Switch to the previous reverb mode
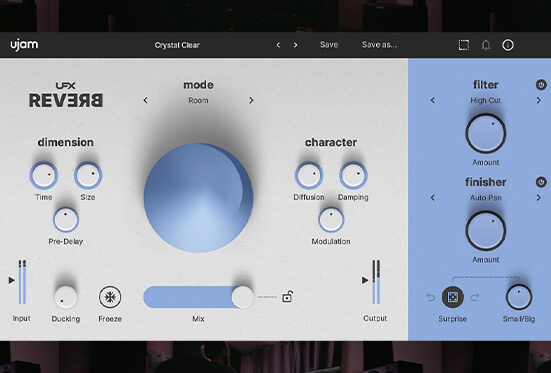 (145, 100)
